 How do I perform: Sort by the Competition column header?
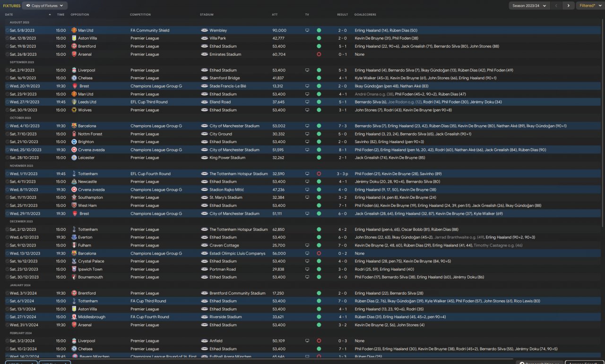[140, 15]
